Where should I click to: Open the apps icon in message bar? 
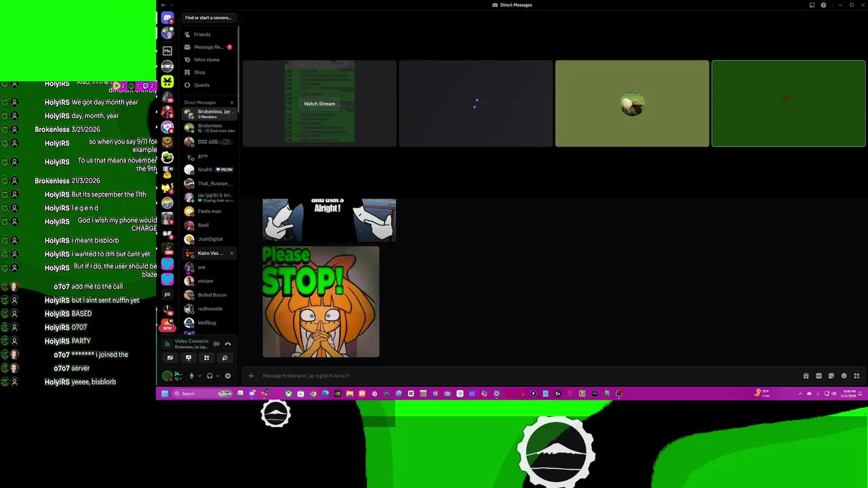coord(856,376)
